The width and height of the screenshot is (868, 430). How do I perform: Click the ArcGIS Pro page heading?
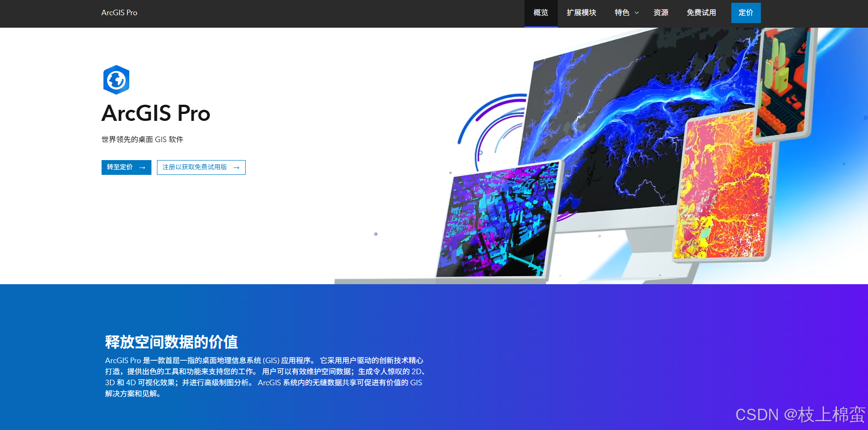point(156,113)
